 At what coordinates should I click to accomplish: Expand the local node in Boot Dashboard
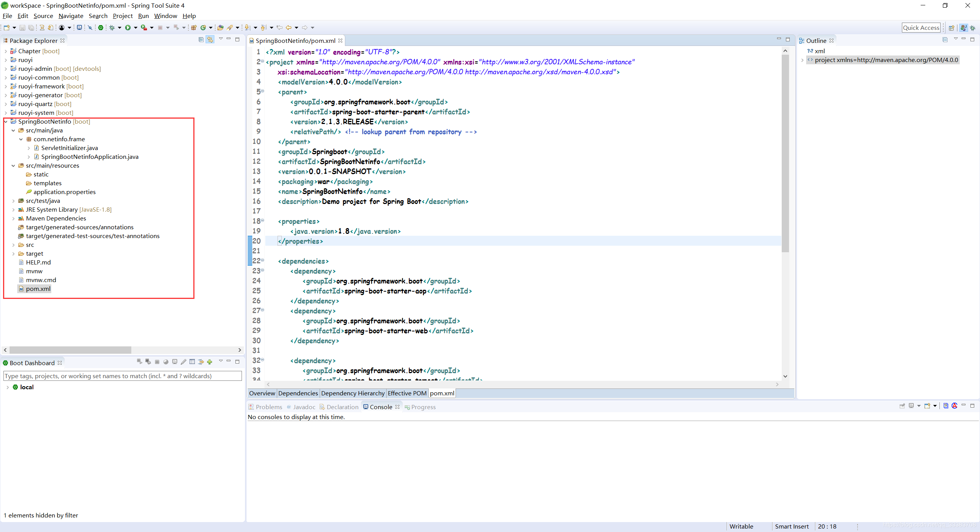click(8, 387)
